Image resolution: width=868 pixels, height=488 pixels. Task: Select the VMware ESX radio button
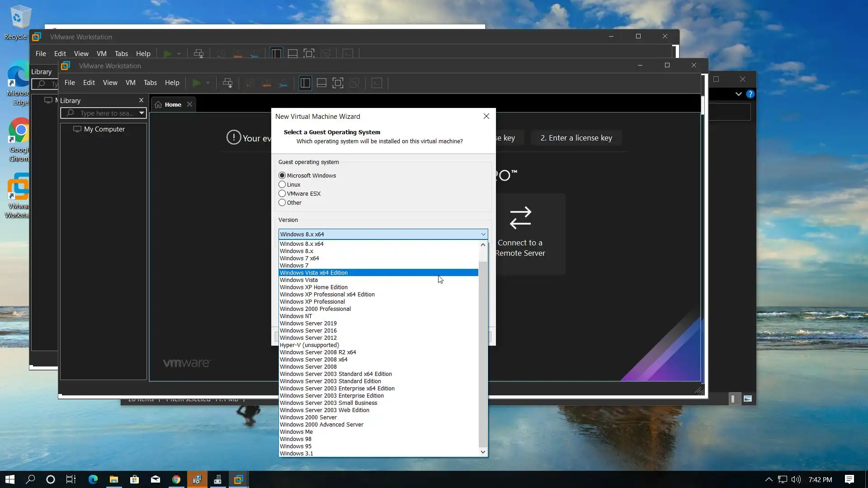(282, 194)
